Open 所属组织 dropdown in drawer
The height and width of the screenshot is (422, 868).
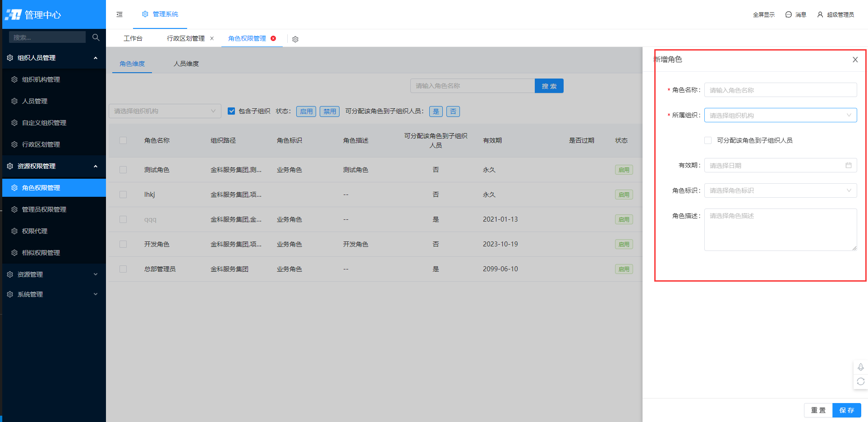tap(781, 115)
